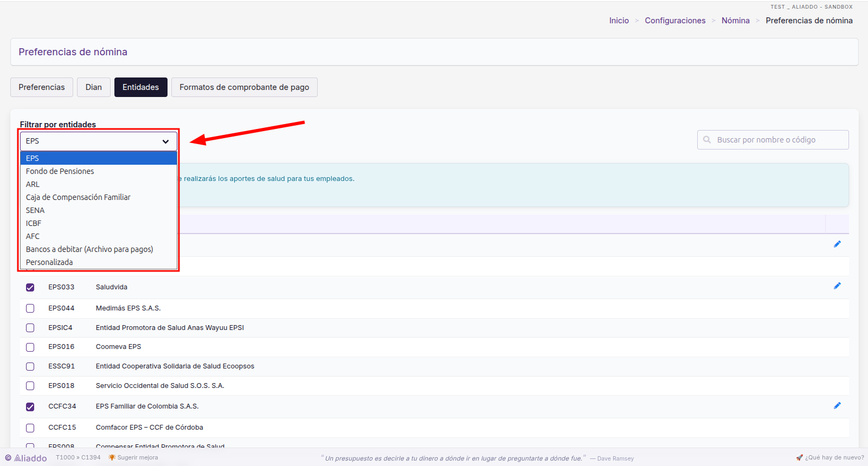868x466 pixels.
Task: Check the EPS018 Servicio Occidental checkbox
Action: [x=30, y=386]
